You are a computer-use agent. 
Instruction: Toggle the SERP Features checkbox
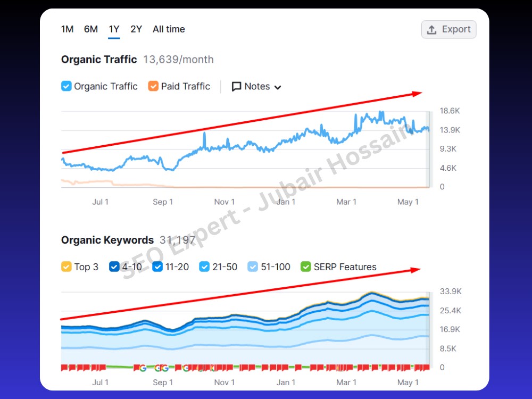pyautogui.click(x=306, y=267)
